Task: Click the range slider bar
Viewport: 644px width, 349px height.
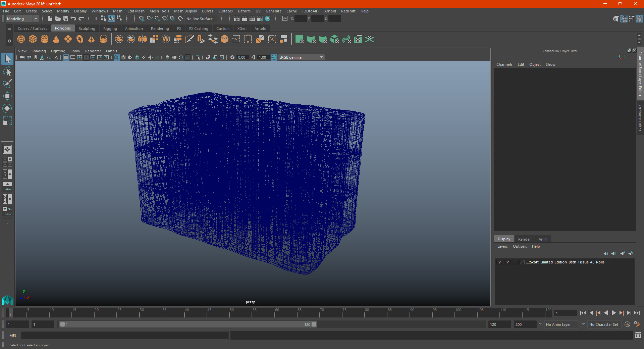Action: (188, 325)
